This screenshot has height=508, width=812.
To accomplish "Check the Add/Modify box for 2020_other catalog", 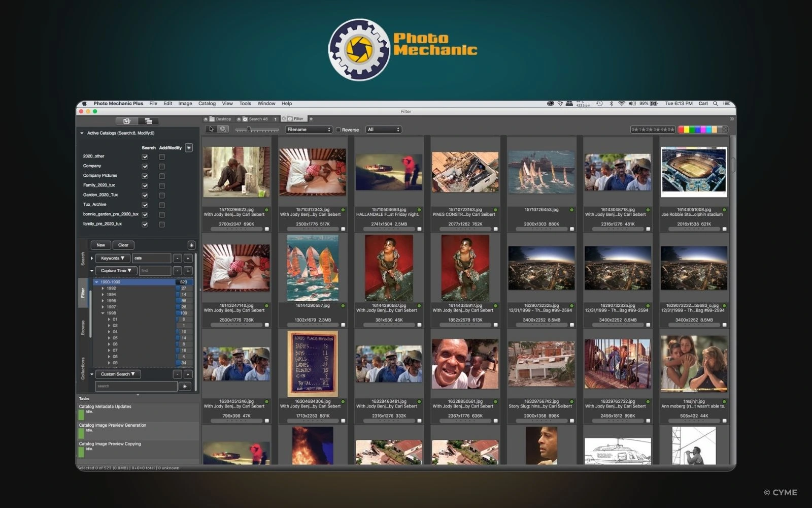I will pyautogui.click(x=162, y=157).
